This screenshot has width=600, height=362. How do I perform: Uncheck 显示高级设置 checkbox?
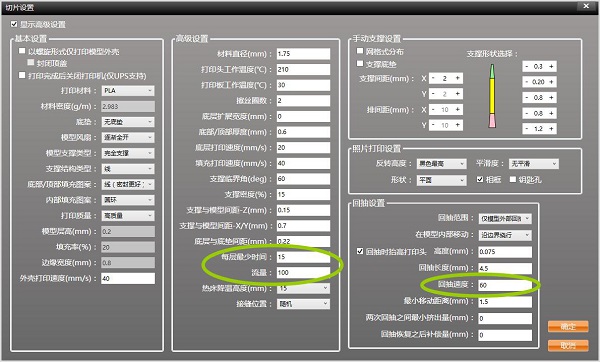click(x=14, y=24)
